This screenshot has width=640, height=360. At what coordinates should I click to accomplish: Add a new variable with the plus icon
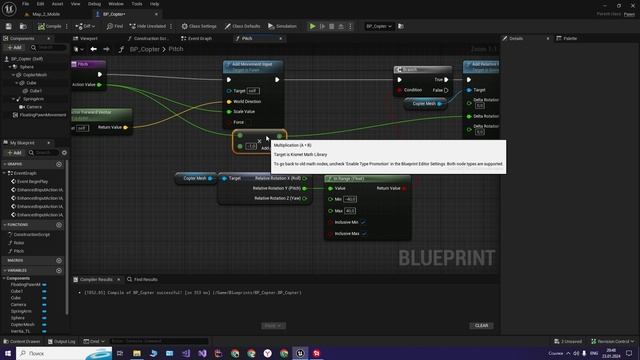[59, 271]
